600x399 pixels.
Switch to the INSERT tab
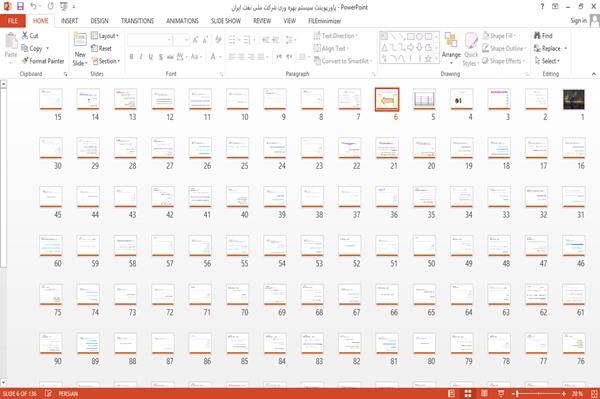(69, 21)
